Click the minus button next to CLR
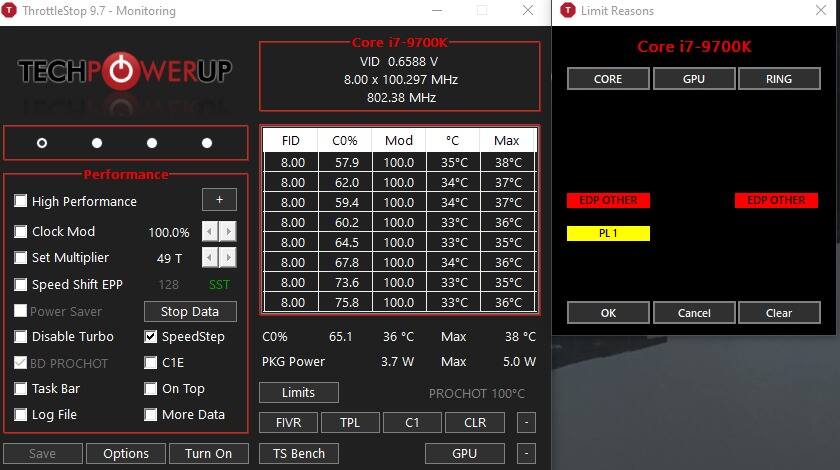The image size is (840, 470). [x=526, y=422]
